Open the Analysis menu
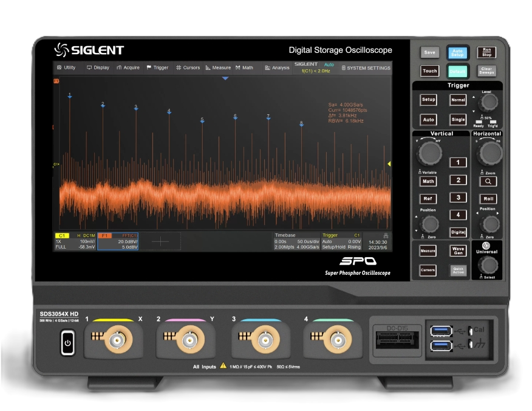 coord(277,67)
